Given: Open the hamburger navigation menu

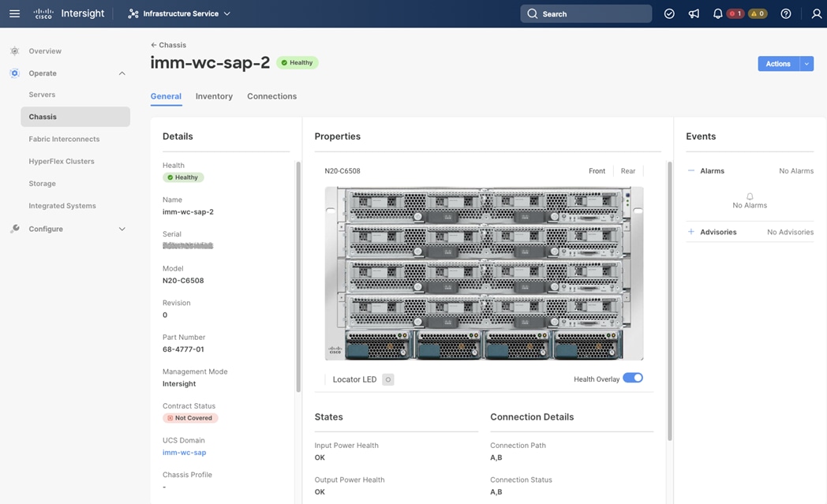Looking at the screenshot, I should 15,13.
